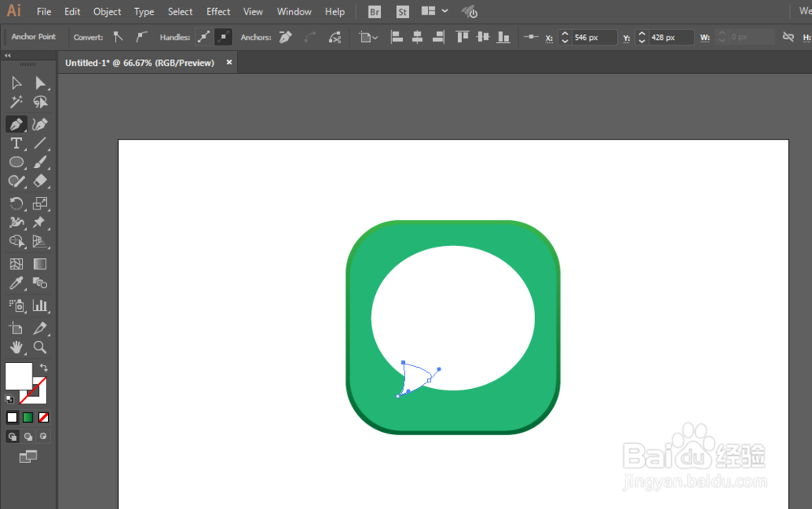The image size is (812, 509).
Task: Open the Select menu
Action: click(x=179, y=11)
